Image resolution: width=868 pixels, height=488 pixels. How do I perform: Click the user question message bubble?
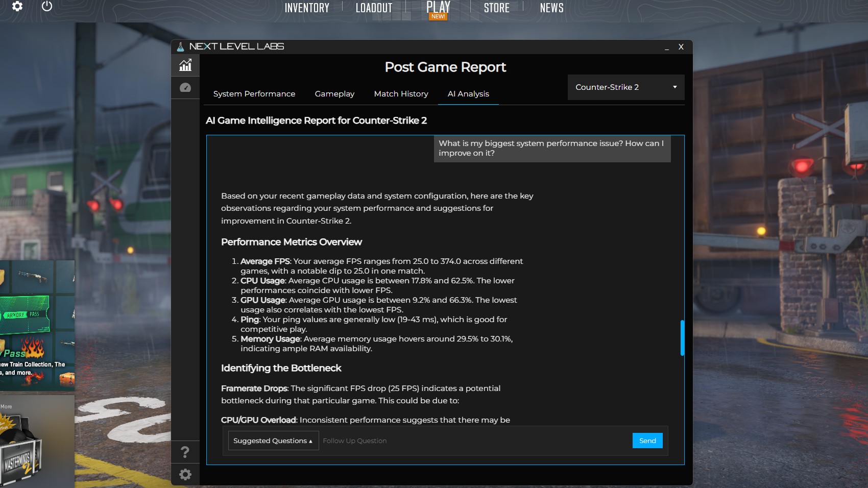click(552, 149)
